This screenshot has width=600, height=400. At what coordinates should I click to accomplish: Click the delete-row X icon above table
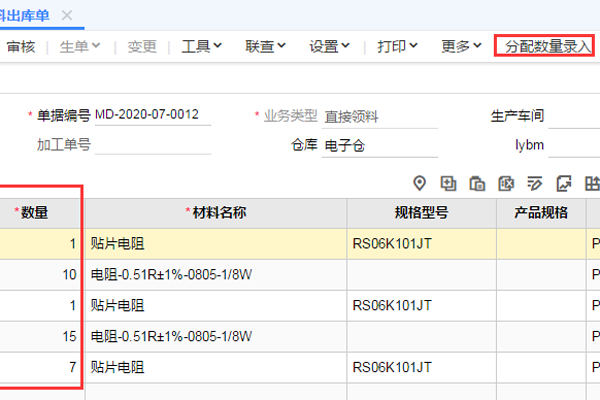[x=506, y=183]
